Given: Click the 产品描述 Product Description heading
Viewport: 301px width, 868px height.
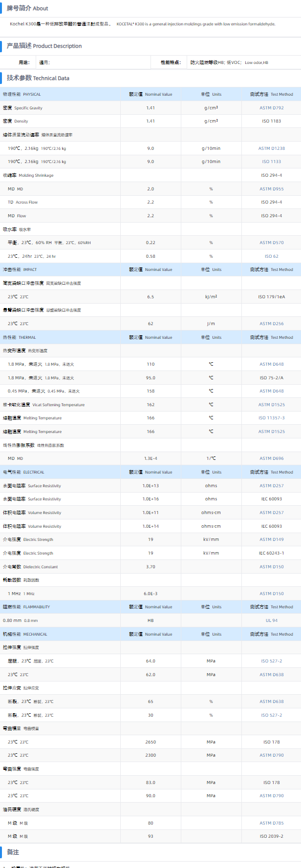Looking at the screenshot, I should click(44, 46).
